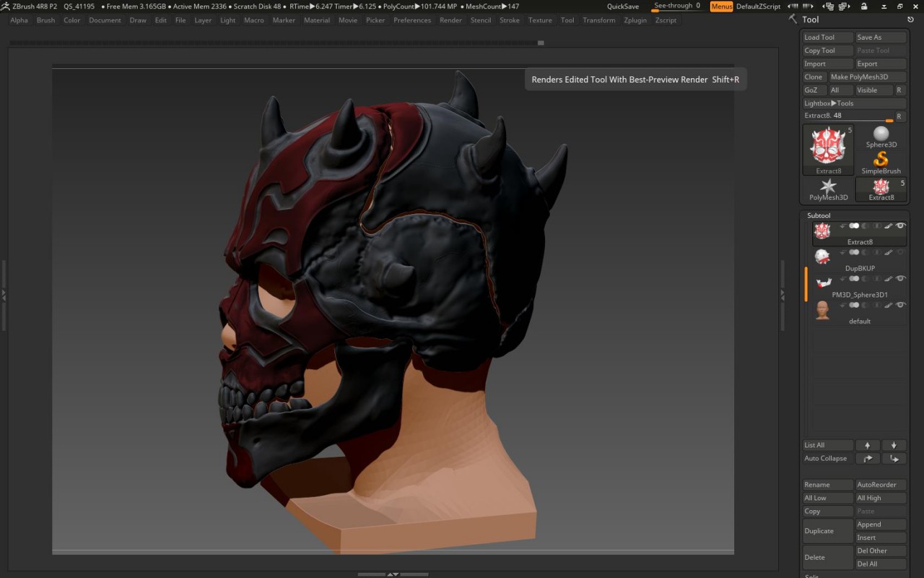Screen dimensions: 924x578
Task: Click the bent-arrow move-to-bottom icon by Auto Collapse
Action: [894, 458]
